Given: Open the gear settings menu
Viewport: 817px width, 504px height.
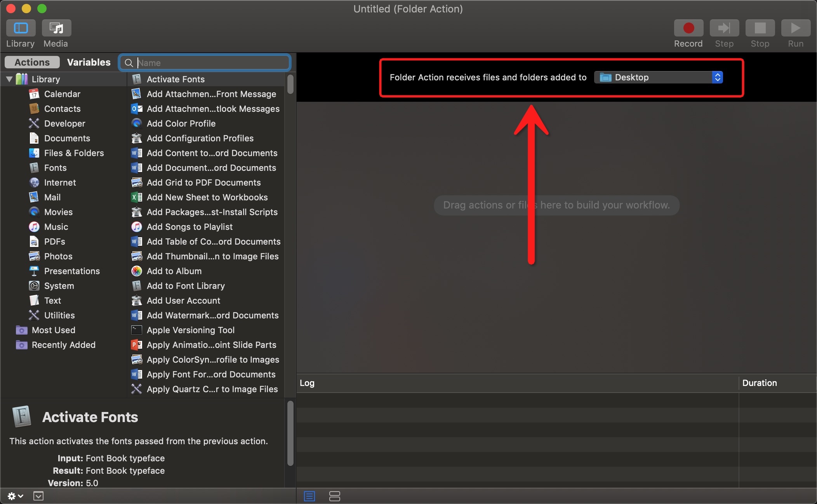Looking at the screenshot, I should [15, 496].
